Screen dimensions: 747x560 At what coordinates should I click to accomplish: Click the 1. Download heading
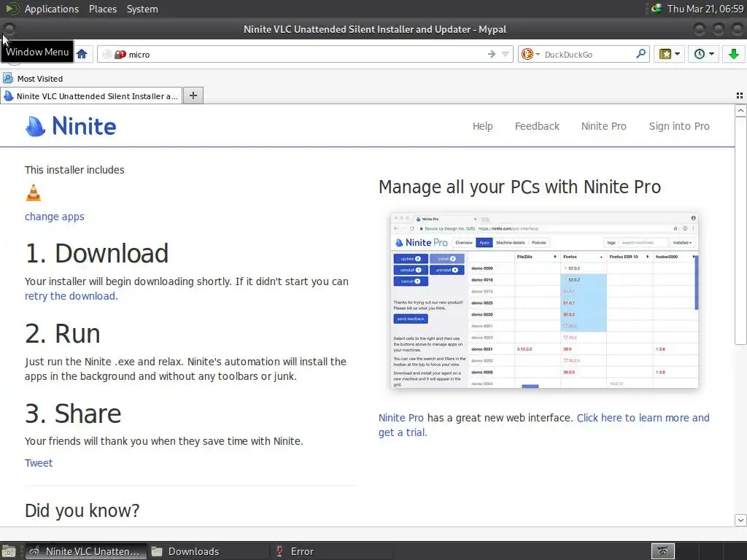[x=97, y=253]
